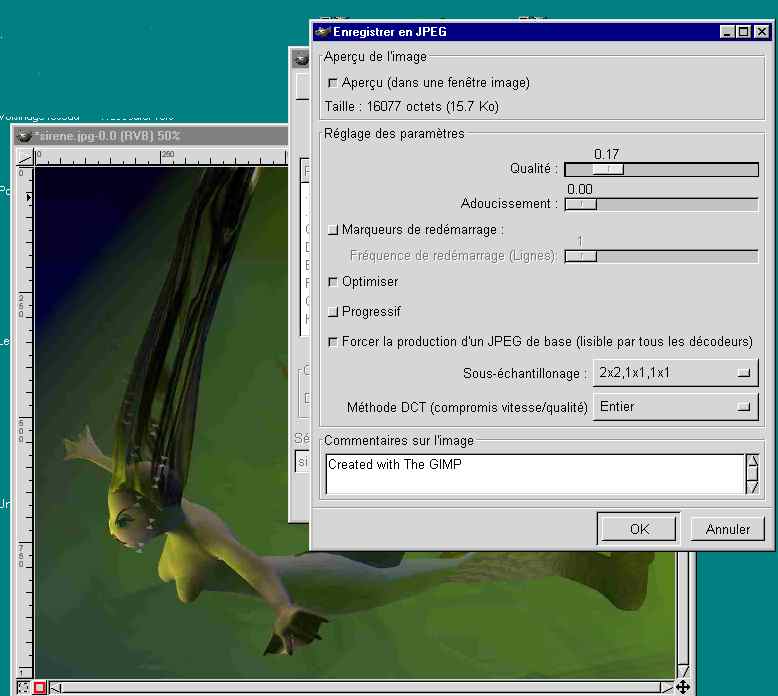Screen dimensions: 778x696
Task: Click the Enregistrer en JPEG title text
Action: (389, 32)
